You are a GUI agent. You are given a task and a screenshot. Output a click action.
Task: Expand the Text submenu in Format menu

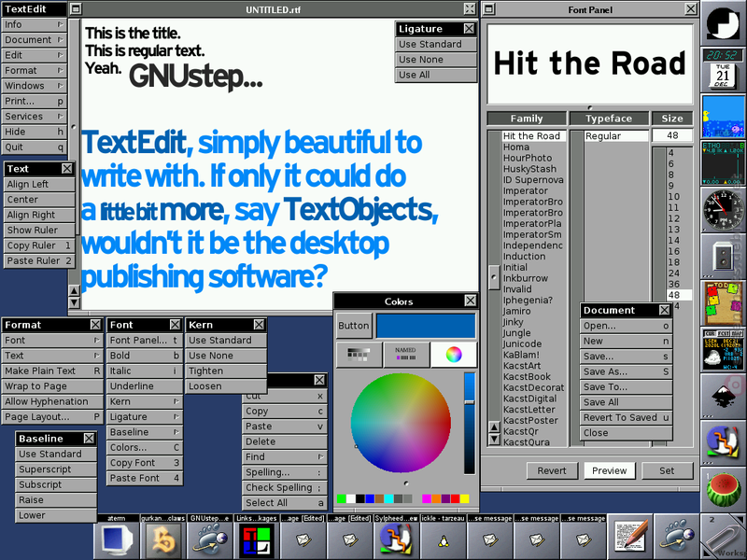pos(52,356)
